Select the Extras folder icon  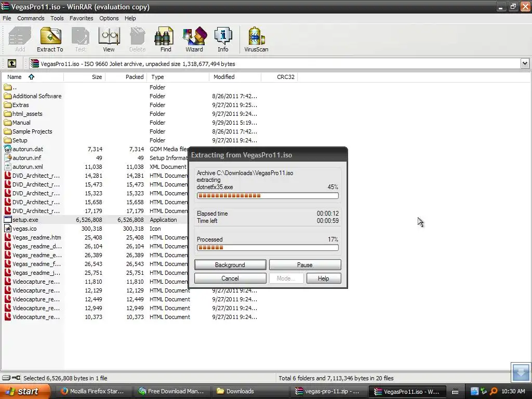tap(8, 105)
